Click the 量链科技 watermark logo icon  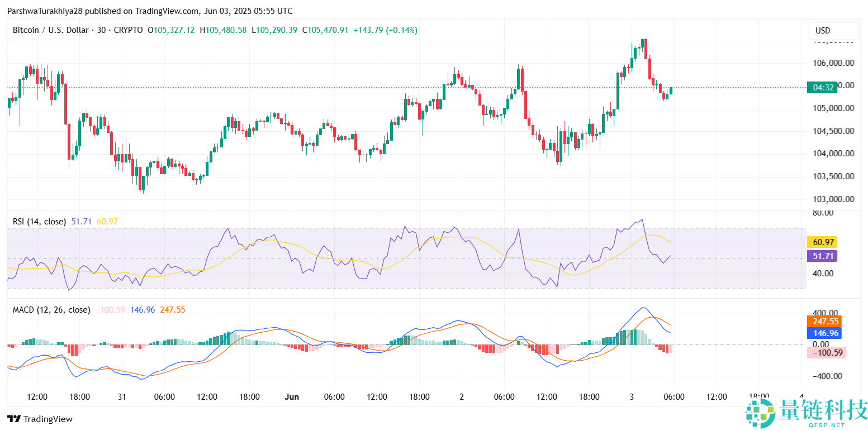(762, 411)
